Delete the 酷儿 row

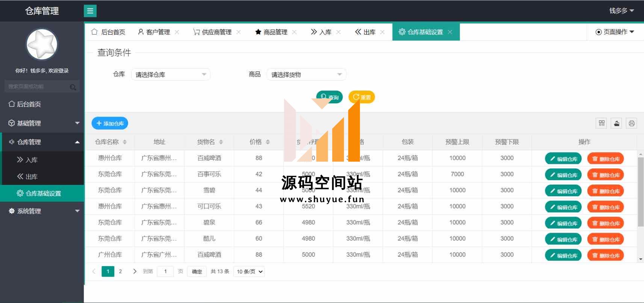[606, 239]
